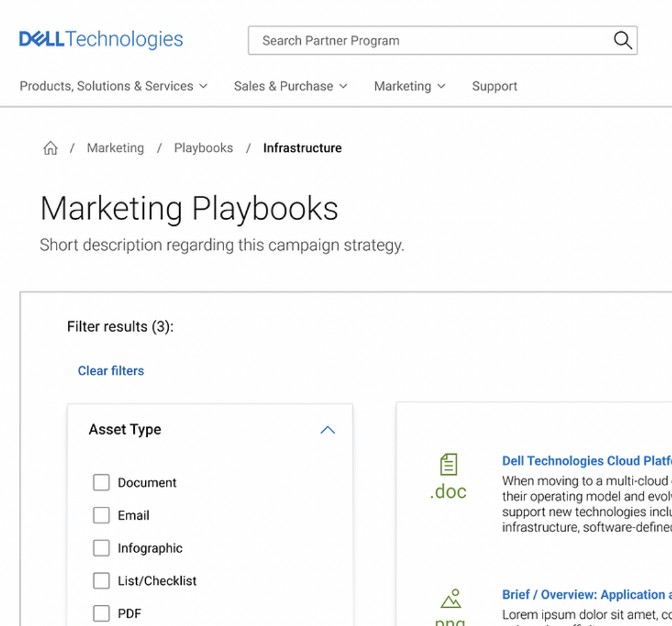This screenshot has height=626, width=672.
Task: Click the magnifying glass search icon
Action: click(x=622, y=41)
